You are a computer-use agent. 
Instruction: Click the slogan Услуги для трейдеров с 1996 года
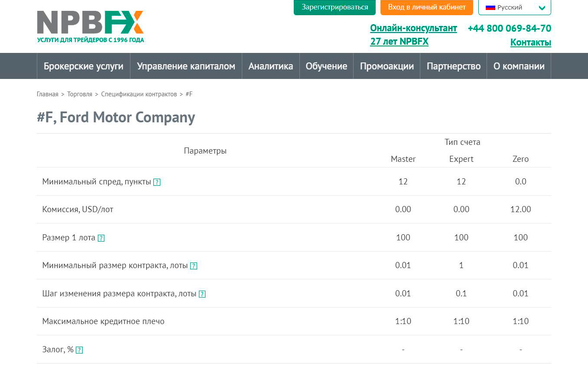(x=91, y=40)
